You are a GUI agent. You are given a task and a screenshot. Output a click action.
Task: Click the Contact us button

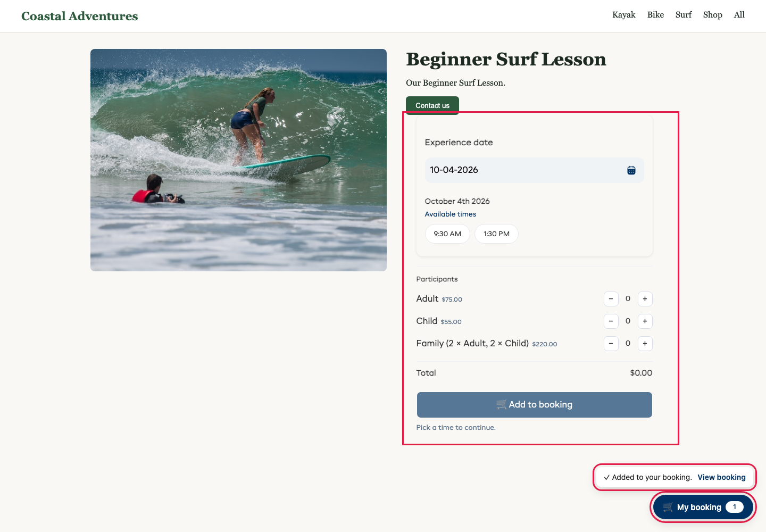(x=432, y=105)
